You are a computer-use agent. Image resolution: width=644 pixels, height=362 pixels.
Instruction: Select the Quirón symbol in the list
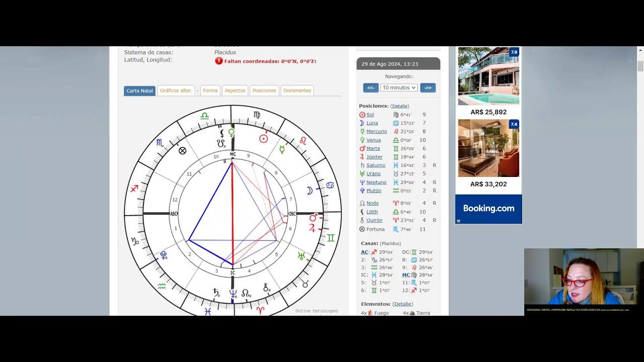[363, 220]
